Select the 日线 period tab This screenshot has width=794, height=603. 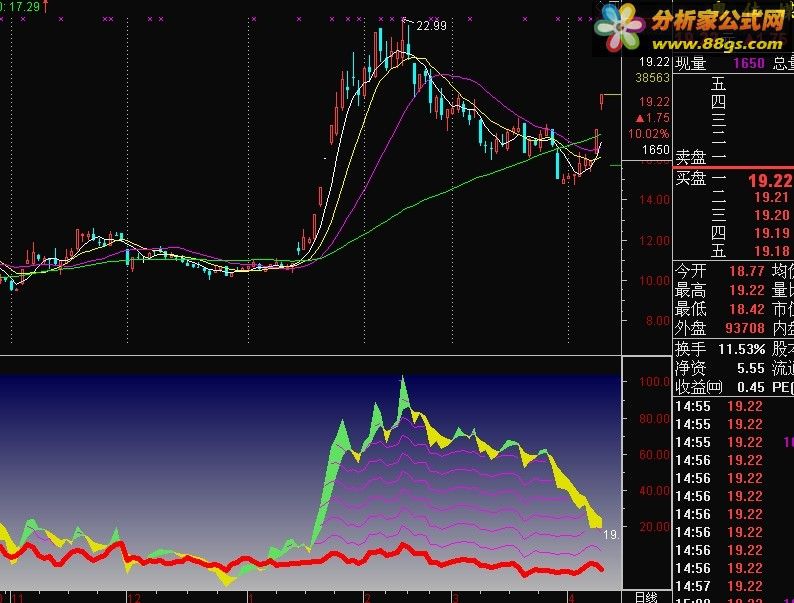point(646,597)
